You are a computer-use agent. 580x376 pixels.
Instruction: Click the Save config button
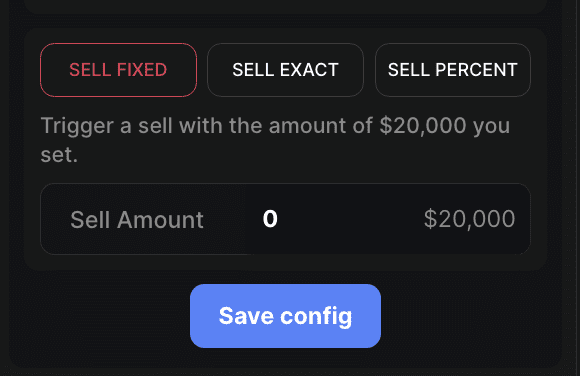click(x=285, y=316)
